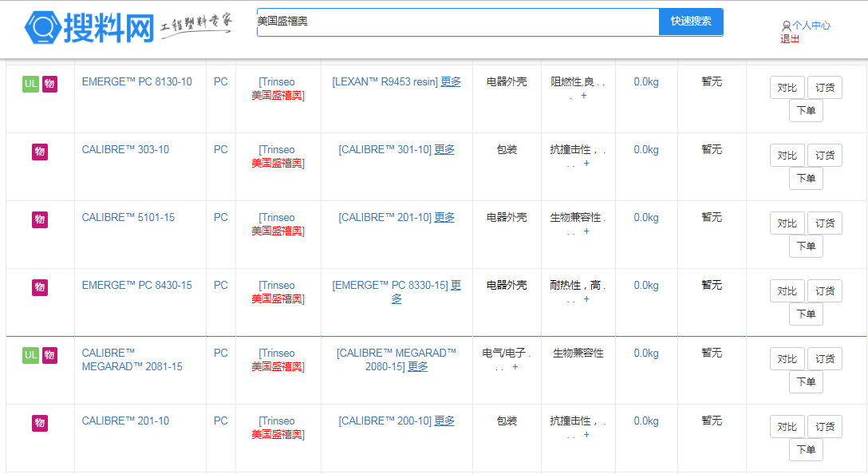Expand 耐热性 features with plus sign
The image size is (868, 474).
point(586,299)
